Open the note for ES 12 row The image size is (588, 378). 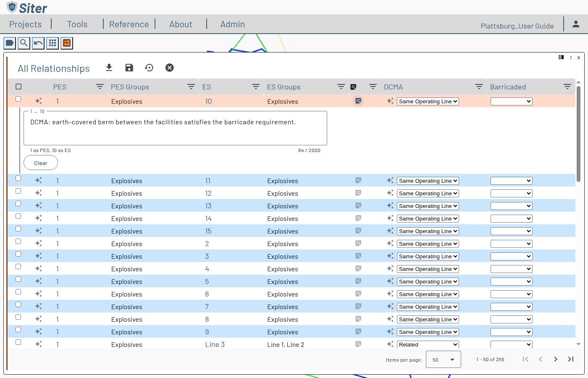(x=358, y=193)
